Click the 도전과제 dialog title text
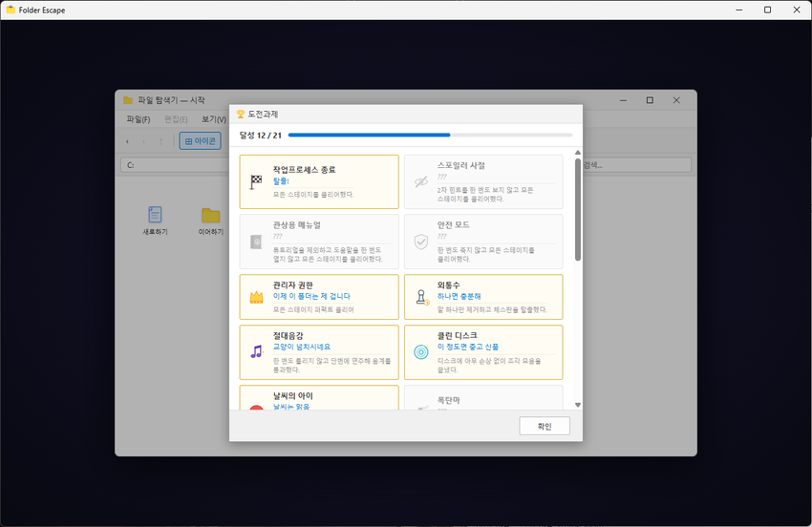This screenshot has height=527, width=812. click(263, 114)
